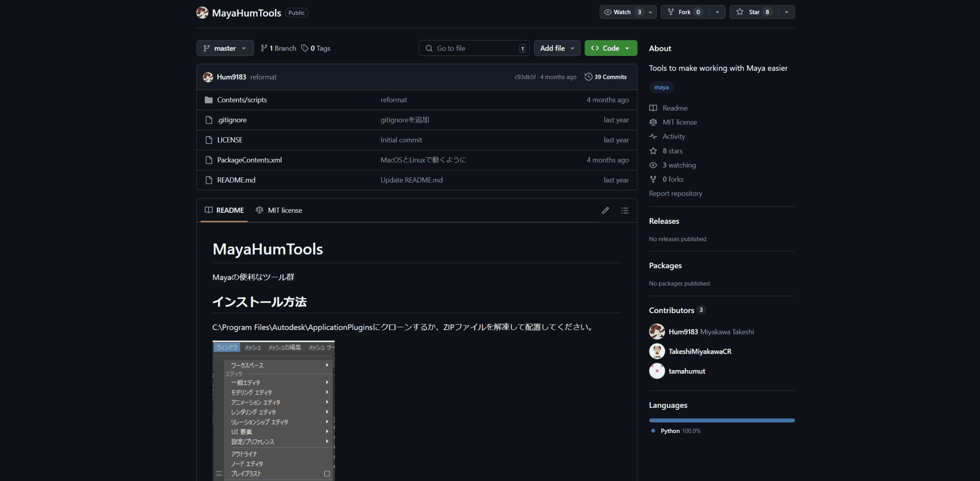Open the 'Initial commit' commit message
Viewport: 980px width, 481px height.
pyautogui.click(x=401, y=140)
